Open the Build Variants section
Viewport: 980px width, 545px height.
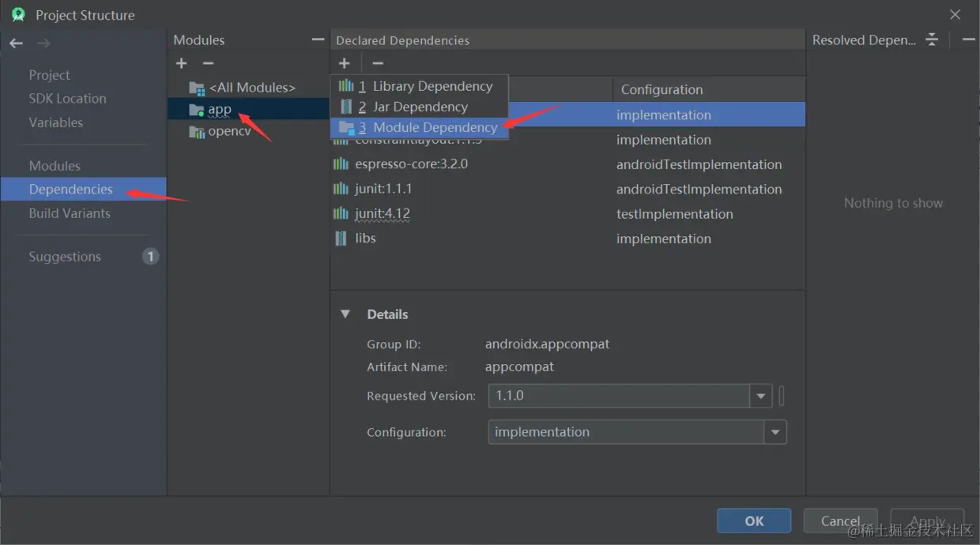coord(70,213)
